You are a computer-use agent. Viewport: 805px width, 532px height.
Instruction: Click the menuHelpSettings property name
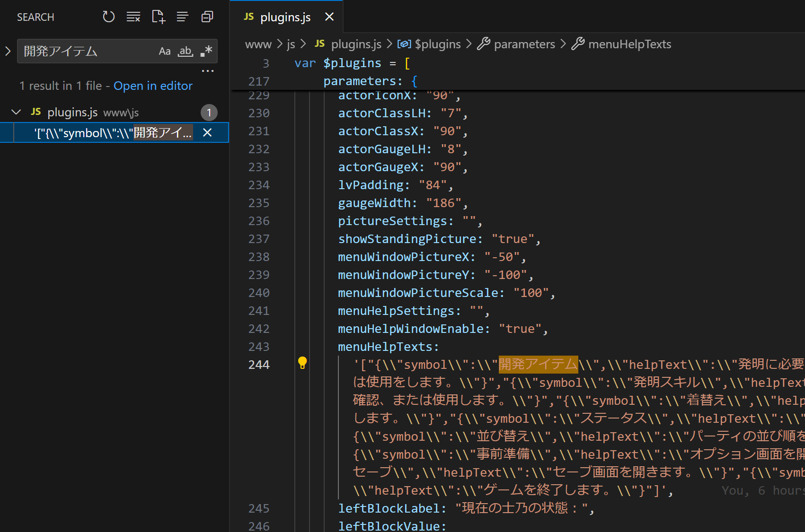click(396, 311)
